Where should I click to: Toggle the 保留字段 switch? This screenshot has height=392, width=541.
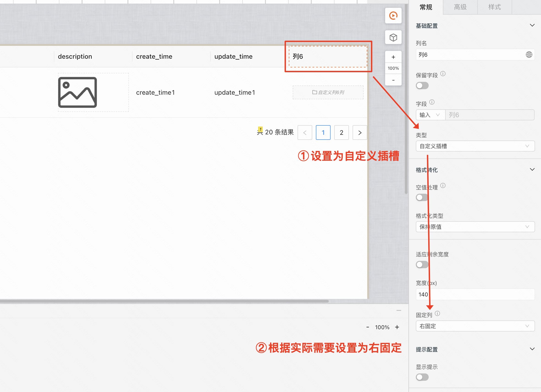point(422,86)
